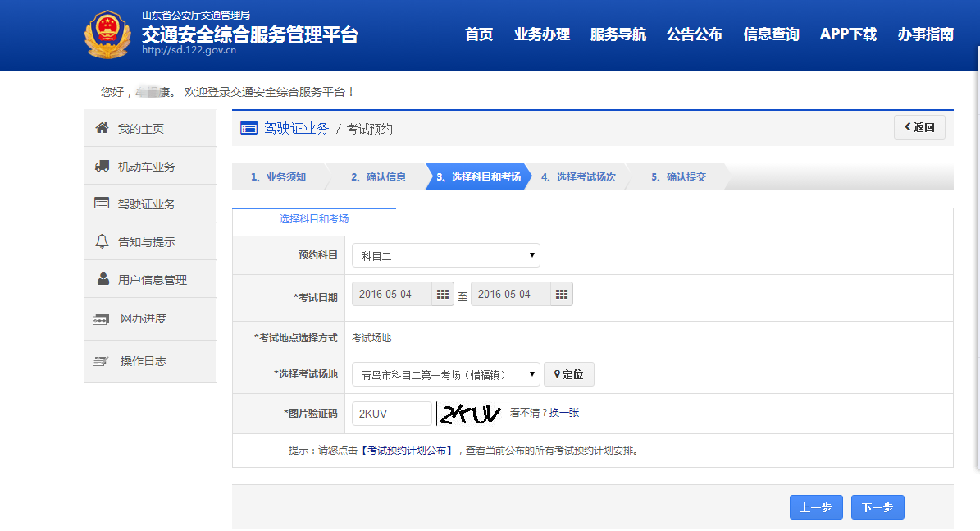This screenshot has height=531, width=980.
Task: Click the progress icon for 网办进度
Action: coord(101,319)
